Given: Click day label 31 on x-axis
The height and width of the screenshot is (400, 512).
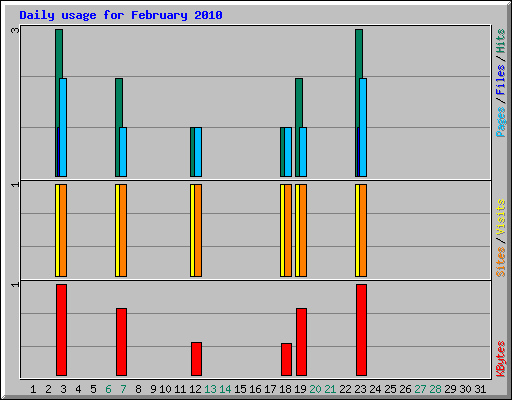Looking at the screenshot, I should (480, 389).
